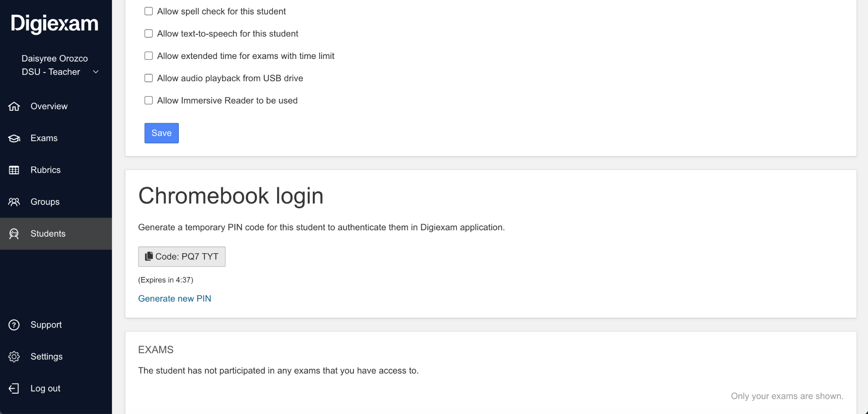Click the blue Save button

[161, 133]
